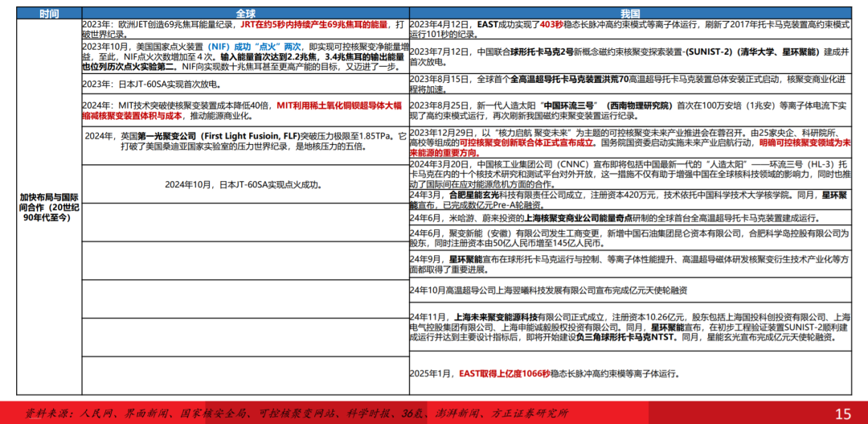
Task: Click the 2023年8月25日 中国环流三号 entry
Action: 630,110
